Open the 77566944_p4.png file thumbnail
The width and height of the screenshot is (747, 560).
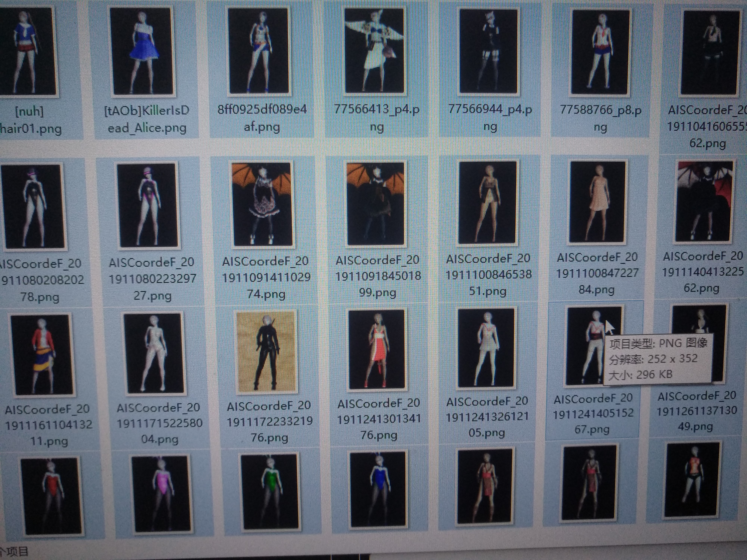tap(488, 51)
